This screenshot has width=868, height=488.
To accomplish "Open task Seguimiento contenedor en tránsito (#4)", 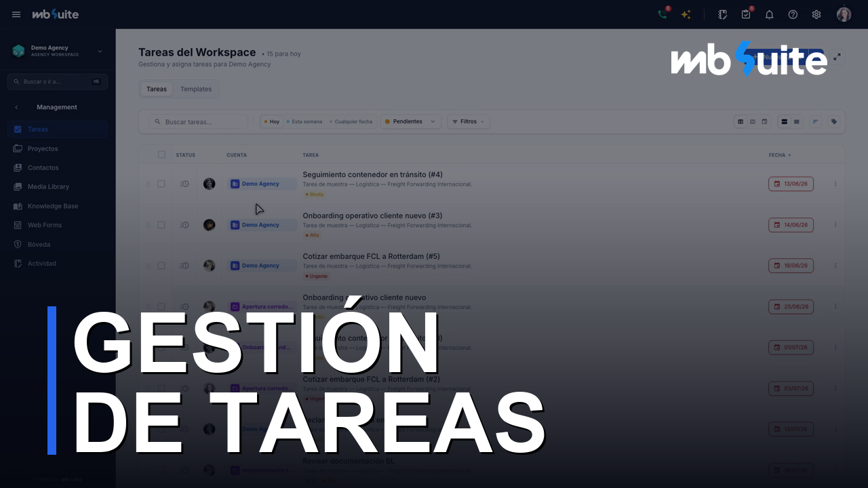I will click(x=372, y=175).
